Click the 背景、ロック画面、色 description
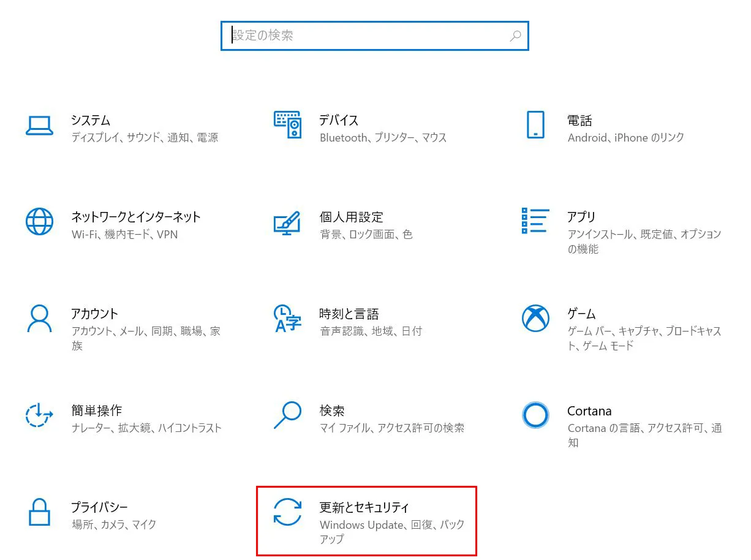The height and width of the screenshot is (560, 751). tap(366, 235)
